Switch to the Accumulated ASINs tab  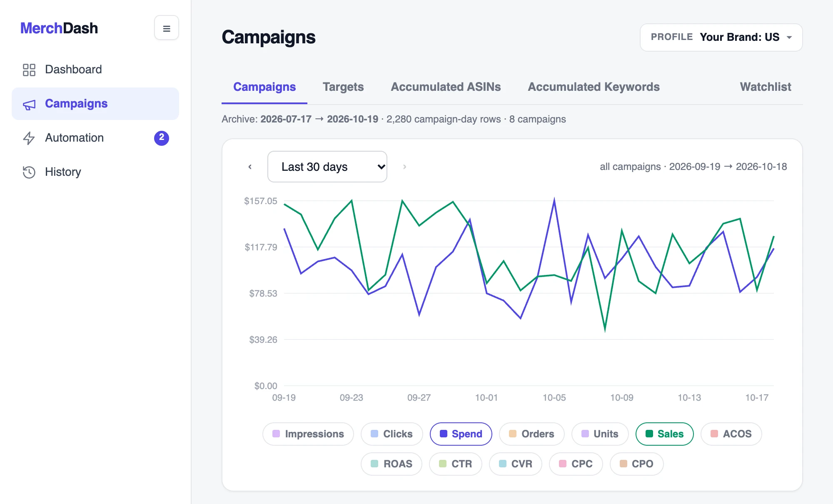point(446,87)
